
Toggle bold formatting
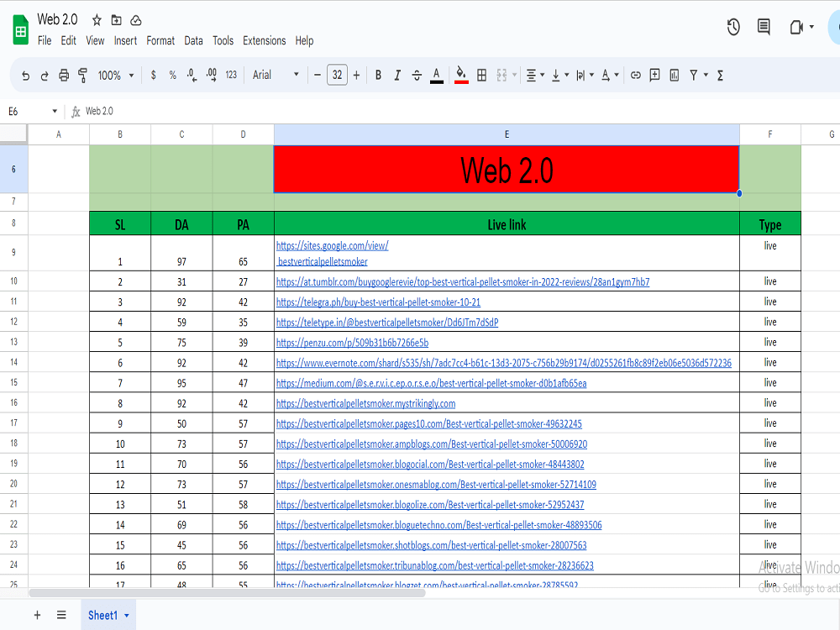(x=378, y=76)
